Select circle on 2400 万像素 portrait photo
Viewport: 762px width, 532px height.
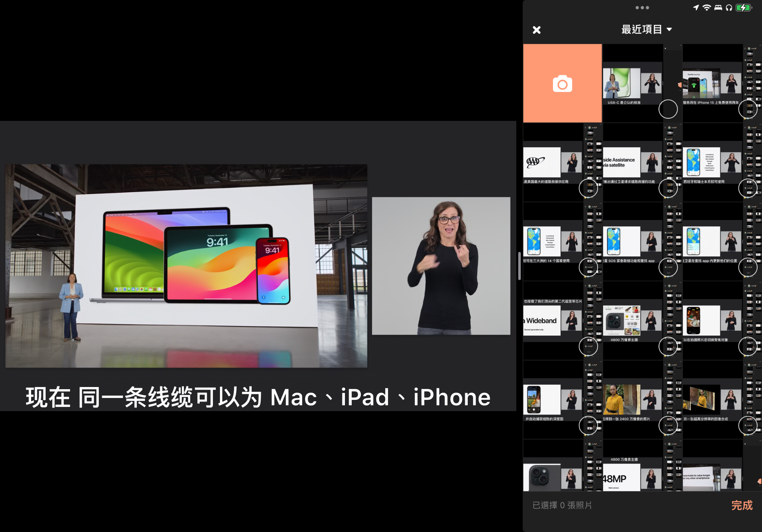(x=668, y=425)
